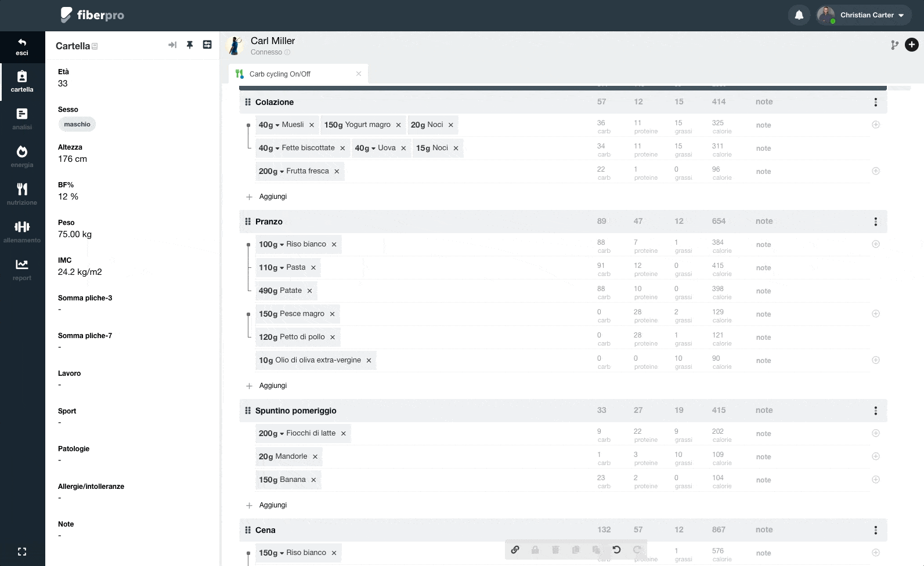924x566 pixels.
Task: Open the analisi sidebar section
Action: pos(22,119)
